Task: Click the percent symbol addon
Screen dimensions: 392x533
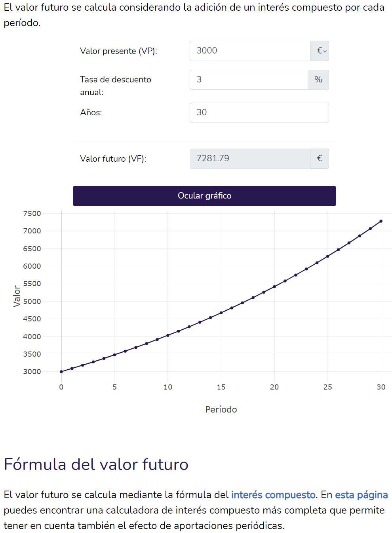Action: tap(318, 80)
